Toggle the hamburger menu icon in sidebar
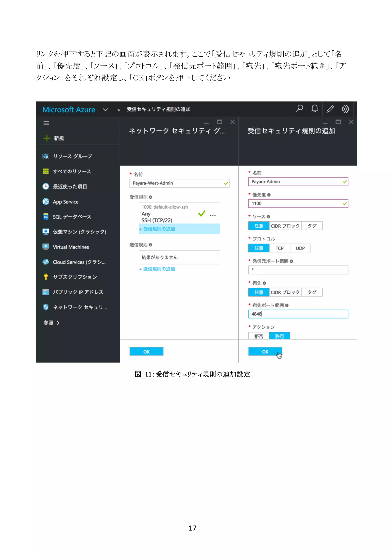 [46, 123]
